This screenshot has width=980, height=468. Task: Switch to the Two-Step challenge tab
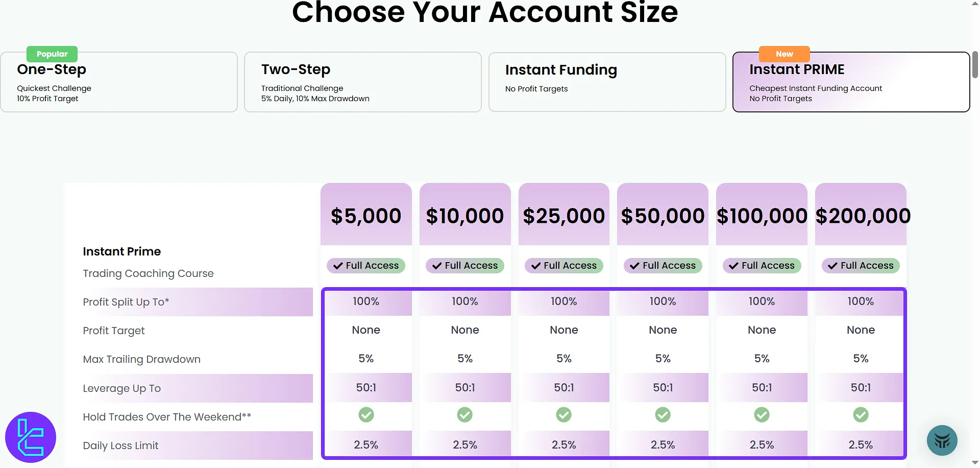(363, 82)
